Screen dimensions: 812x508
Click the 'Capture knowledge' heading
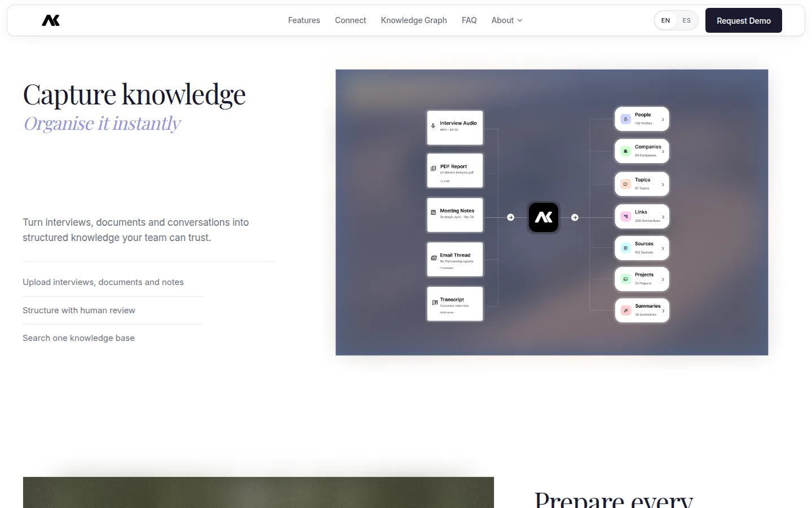coord(134,95)
